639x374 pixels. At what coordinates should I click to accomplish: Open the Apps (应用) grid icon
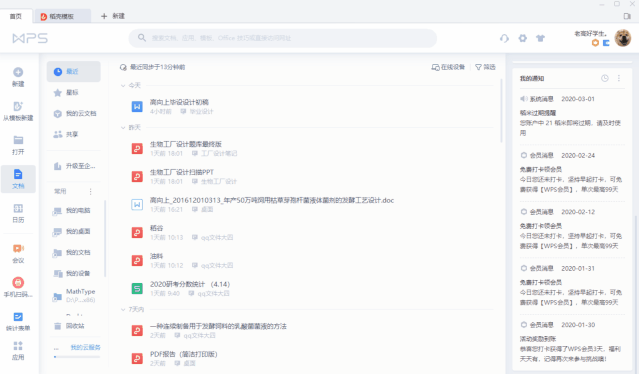point(18,346)
